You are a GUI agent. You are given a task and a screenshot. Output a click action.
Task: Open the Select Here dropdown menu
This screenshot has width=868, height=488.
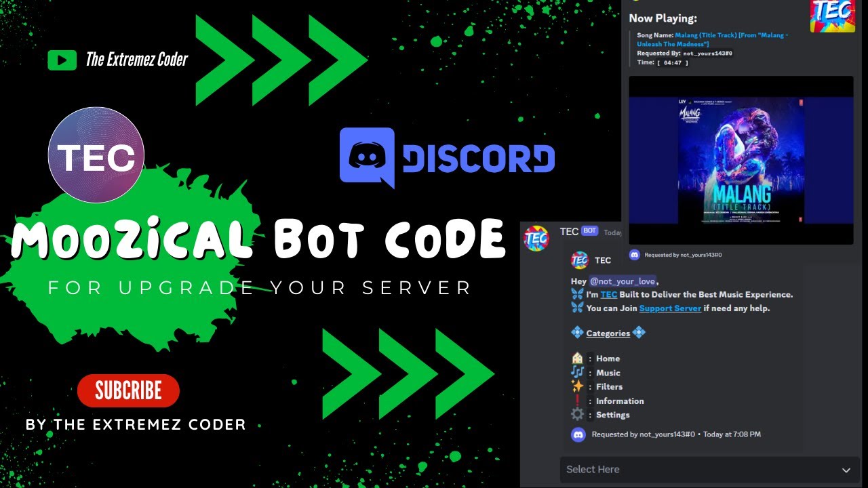pos(709,470)
